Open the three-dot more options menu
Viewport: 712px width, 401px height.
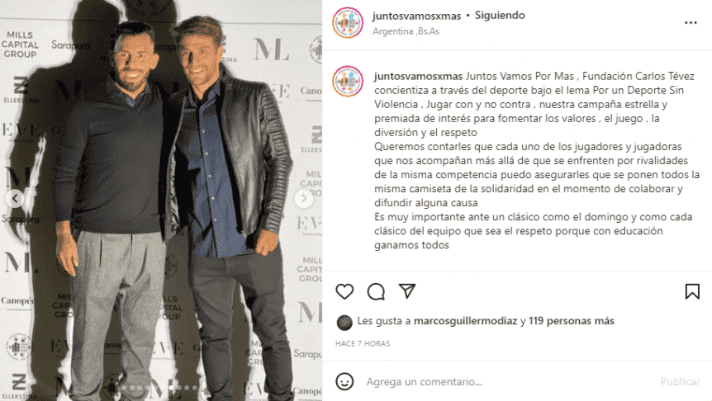(691, 22)
